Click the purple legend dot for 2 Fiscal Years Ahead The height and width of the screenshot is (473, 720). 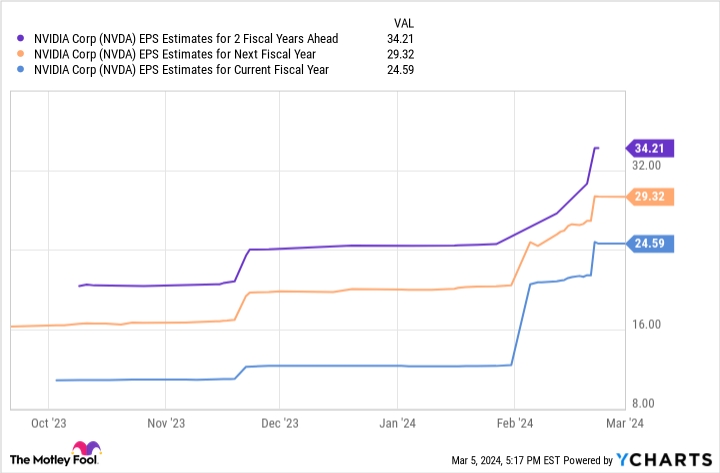[x=20, y=39]
